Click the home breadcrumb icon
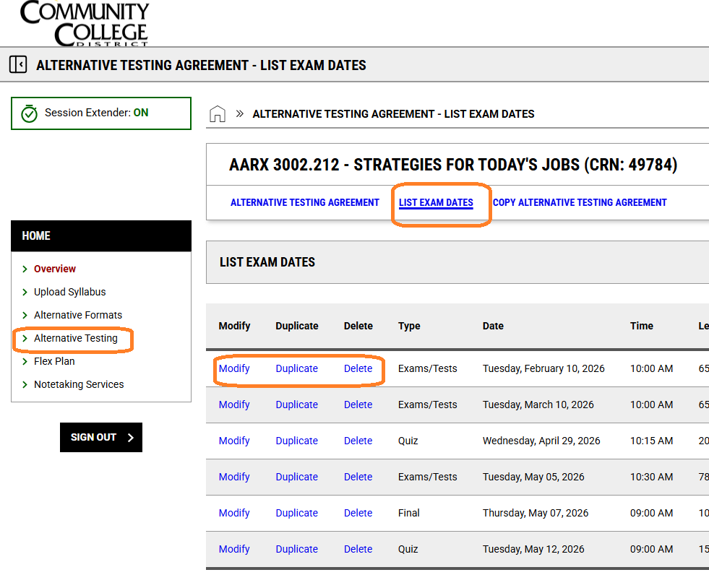This screenshot has width=709, height=588. 218,114
